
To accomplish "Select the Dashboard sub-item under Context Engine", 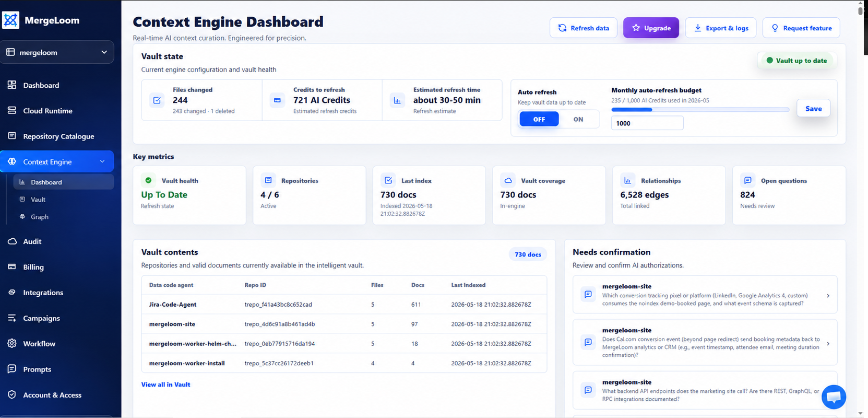I will coord(64,182).
